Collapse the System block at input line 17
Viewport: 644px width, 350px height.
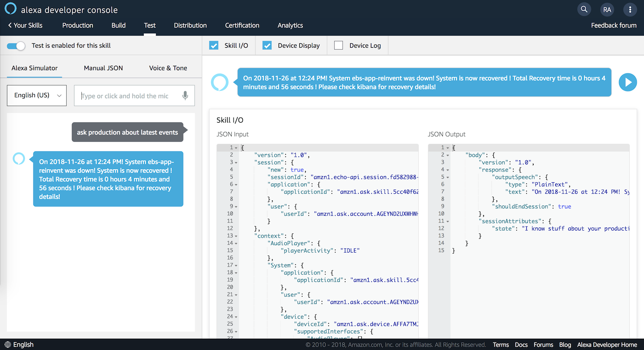236,265
